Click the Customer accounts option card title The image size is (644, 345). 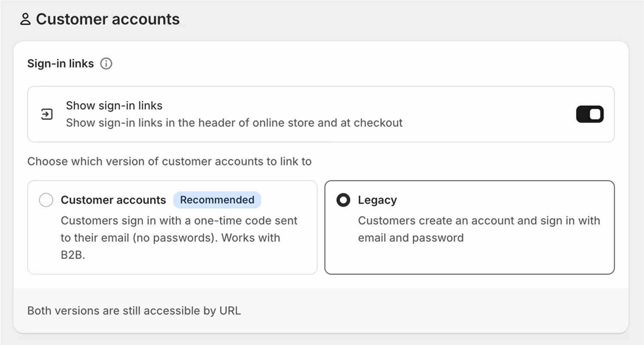[113, 200]
